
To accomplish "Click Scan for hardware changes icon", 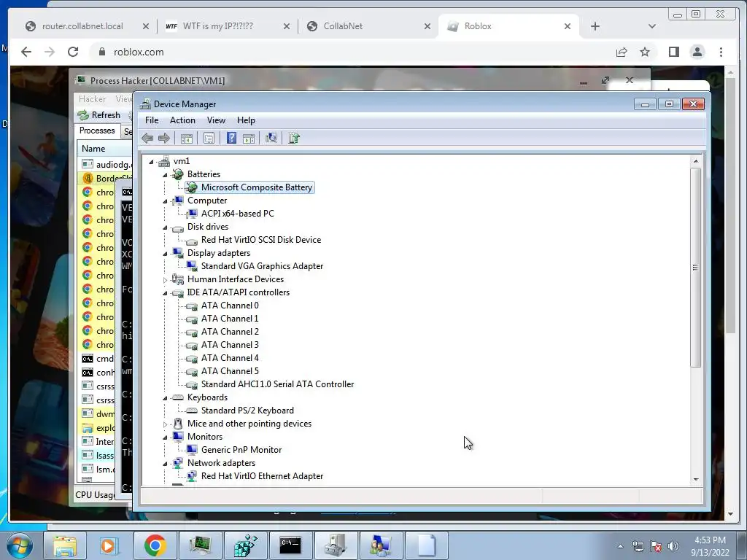I will click(x=271, y=138).
